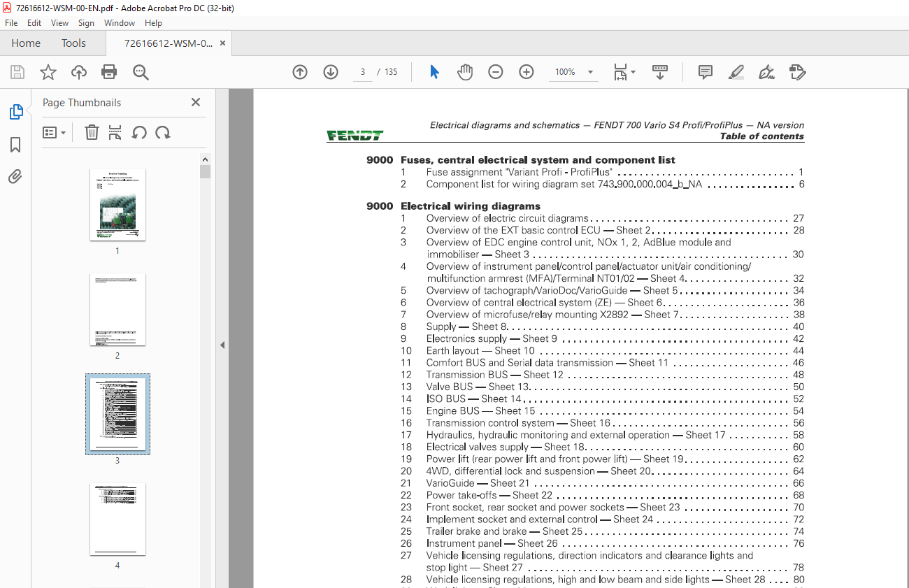Open the File menu
This screenshot has width=909, height=588.
(x=11, y=23)
